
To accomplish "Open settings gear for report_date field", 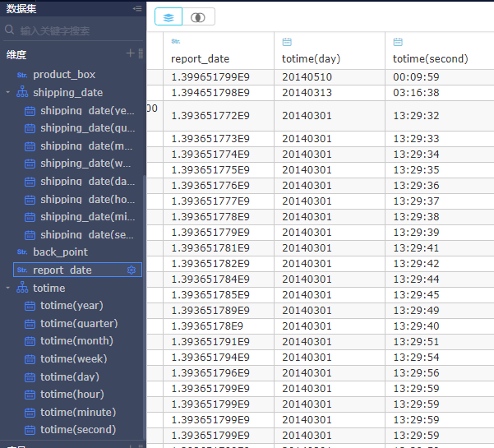I will click(x=132, y=270).
